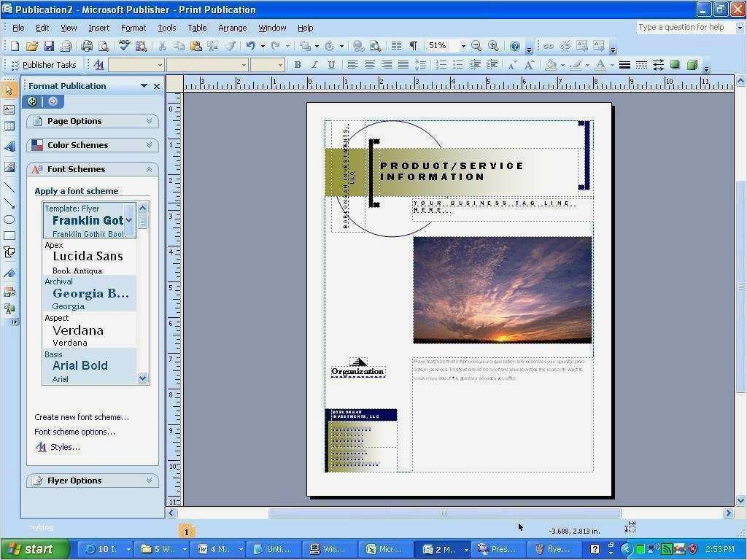The image size is (747, 560).
Task: Pick the Oval drawing tool
Action: (9, 219)
